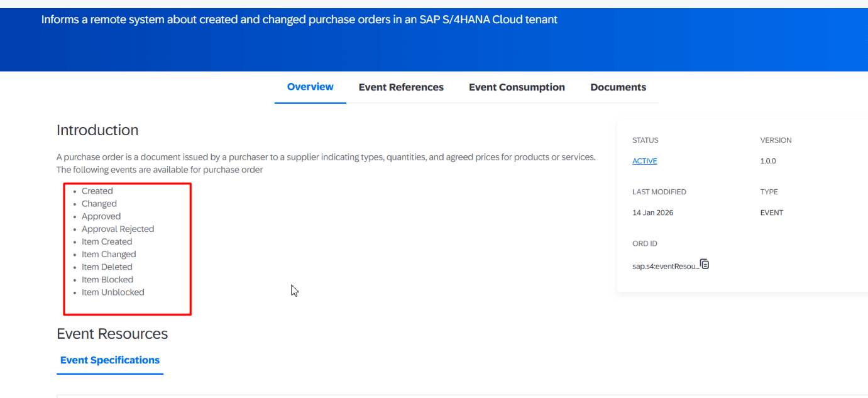Click the version number 1.0.0
Viewport: 868px width, 398px height.
768,161
